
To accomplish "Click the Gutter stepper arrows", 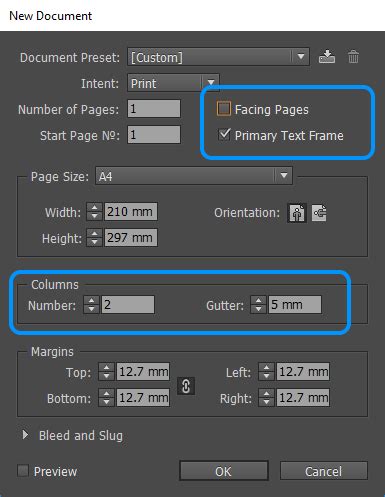I will click(258, 305).
